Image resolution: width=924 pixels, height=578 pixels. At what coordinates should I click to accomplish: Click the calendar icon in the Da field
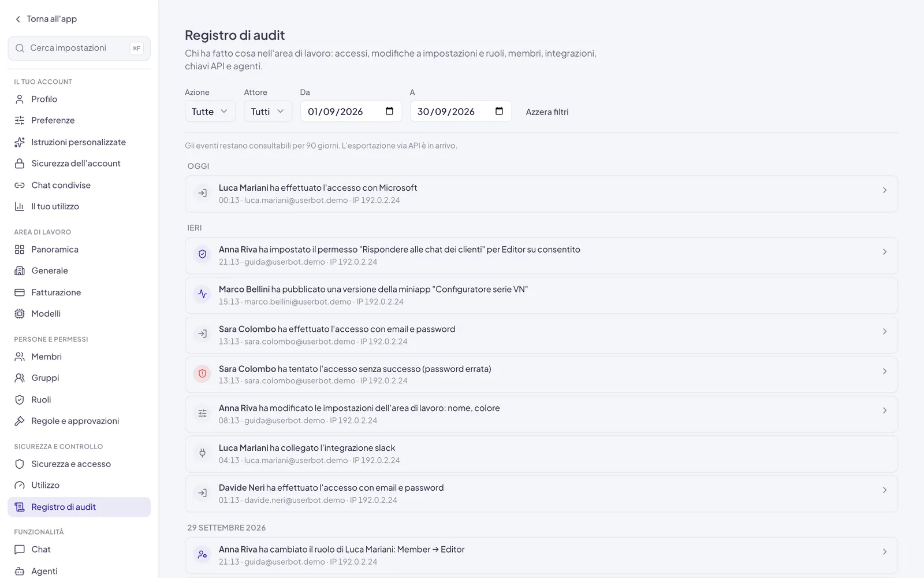click(x=389, y=111)
